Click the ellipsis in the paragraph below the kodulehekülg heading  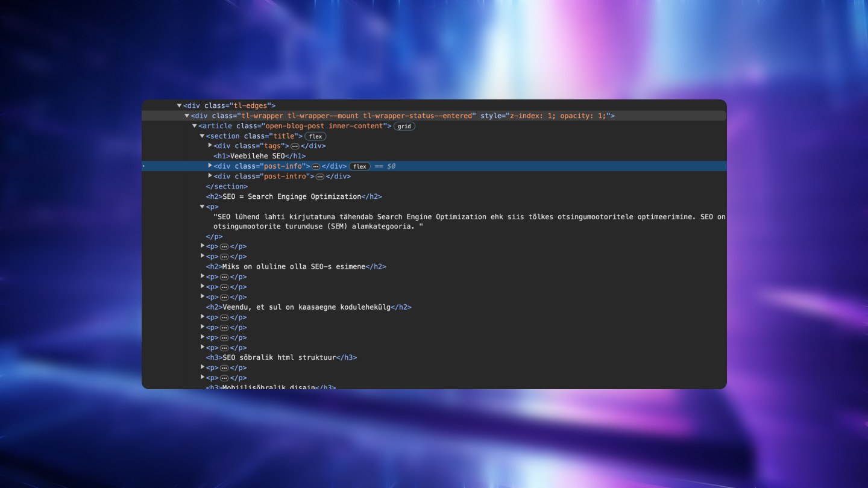[224, 317]
